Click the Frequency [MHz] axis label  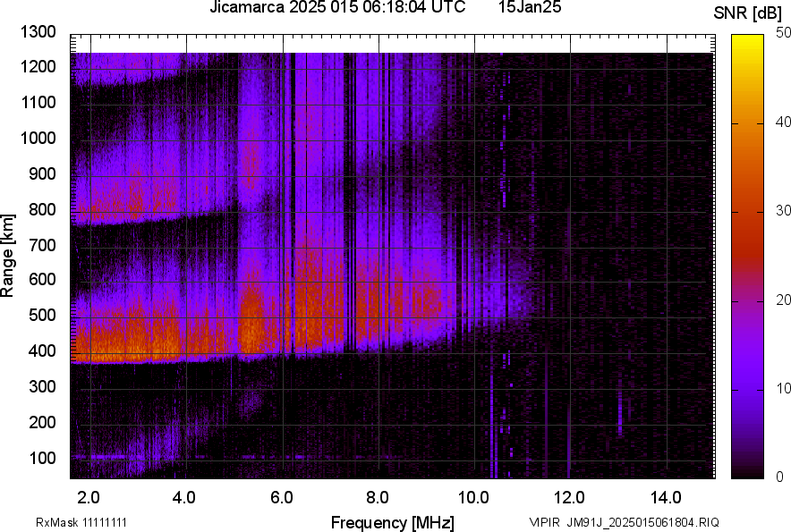(392, 522)
